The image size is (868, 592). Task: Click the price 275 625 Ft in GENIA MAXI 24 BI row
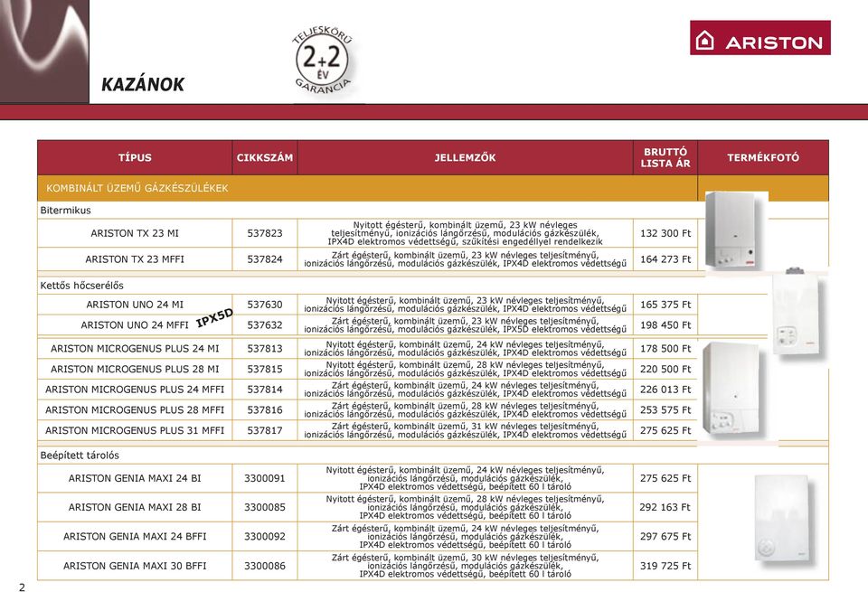(x=665, y=478)
